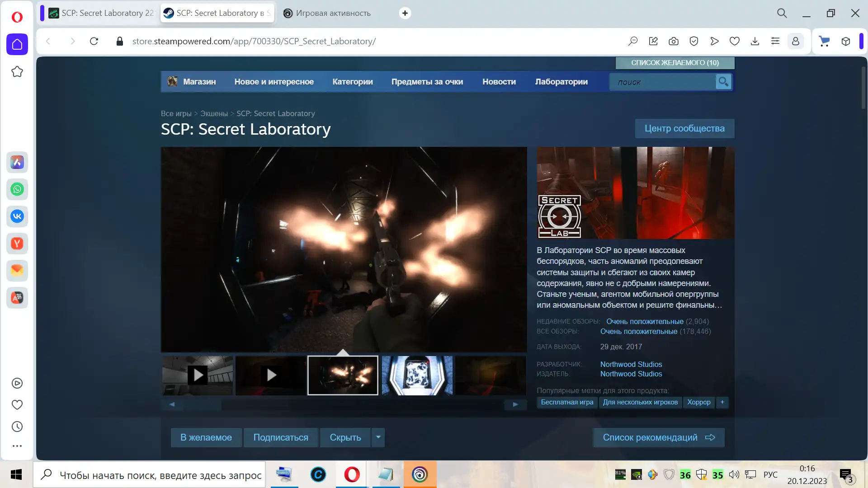Screen dimensions: 868x488
Task: Take a snapshot with the camera icon
Action: pos(674,41)
